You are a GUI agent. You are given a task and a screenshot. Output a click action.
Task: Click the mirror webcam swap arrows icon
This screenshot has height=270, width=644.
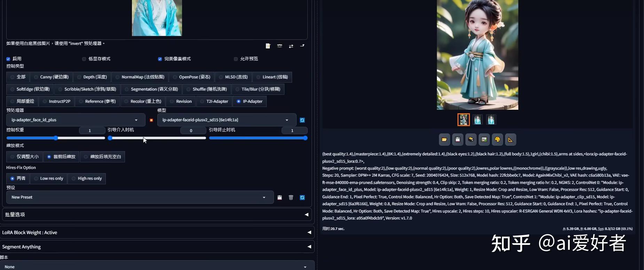(x=291, y=46)
